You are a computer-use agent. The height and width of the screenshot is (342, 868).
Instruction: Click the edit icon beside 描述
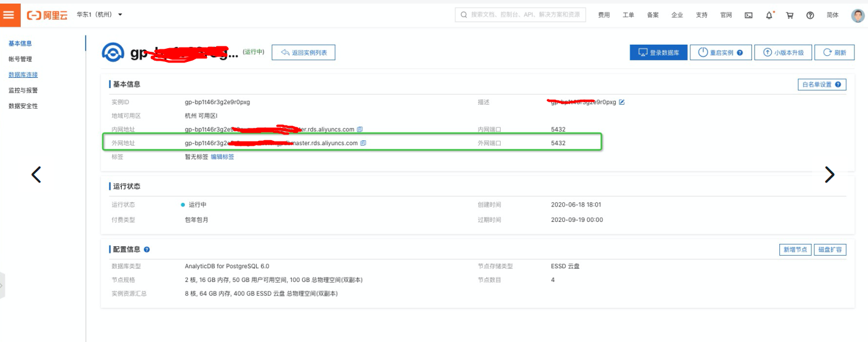click(622, 102)
